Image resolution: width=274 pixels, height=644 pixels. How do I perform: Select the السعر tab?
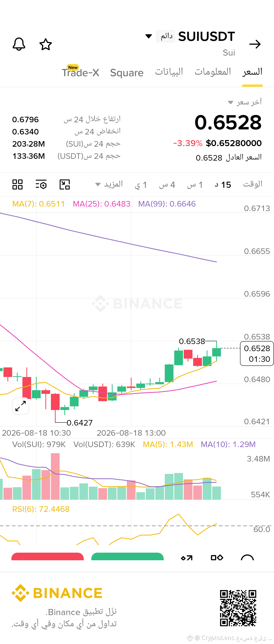pyautogui.click(x=252, y=72)
